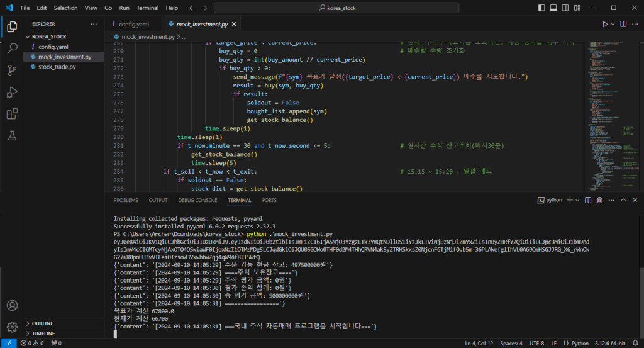Screen dimensions: 644x348
Task: Open the Search view in activity bar
Action: (x=12, y=48)
